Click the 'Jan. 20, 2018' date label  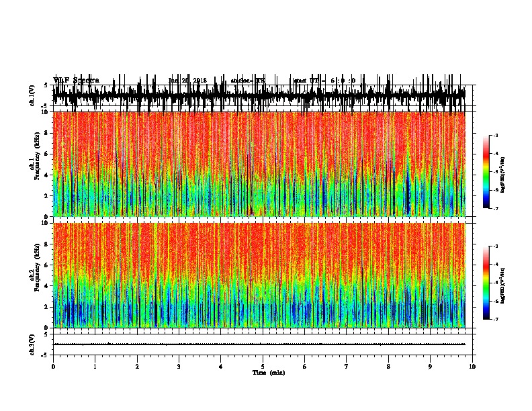click(x=187, y=81)
